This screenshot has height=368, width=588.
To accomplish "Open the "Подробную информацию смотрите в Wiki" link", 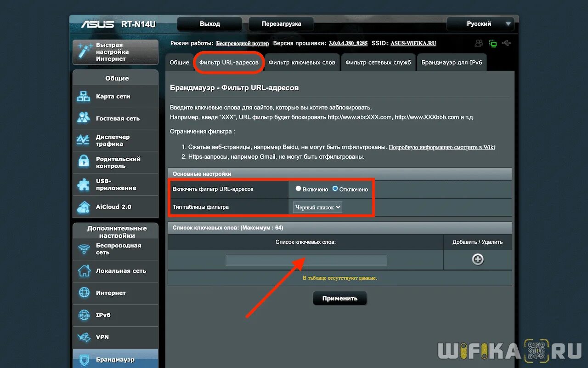I will (x=442, y=147).
